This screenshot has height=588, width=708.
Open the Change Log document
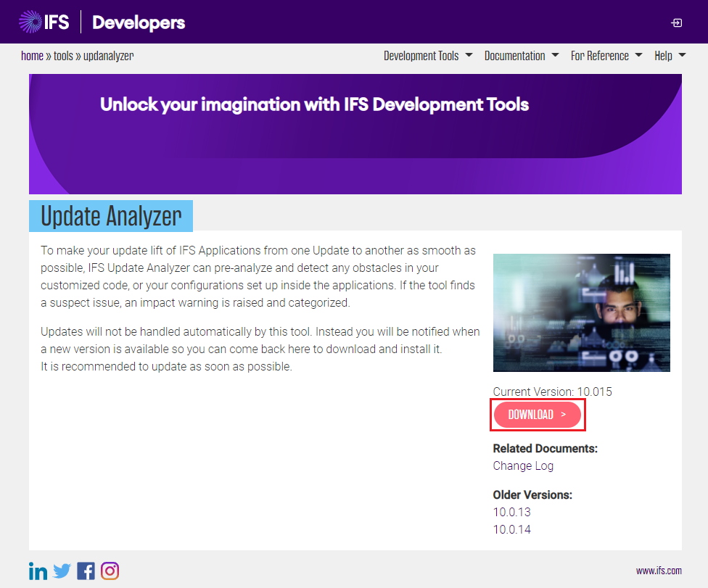(523, 466)
